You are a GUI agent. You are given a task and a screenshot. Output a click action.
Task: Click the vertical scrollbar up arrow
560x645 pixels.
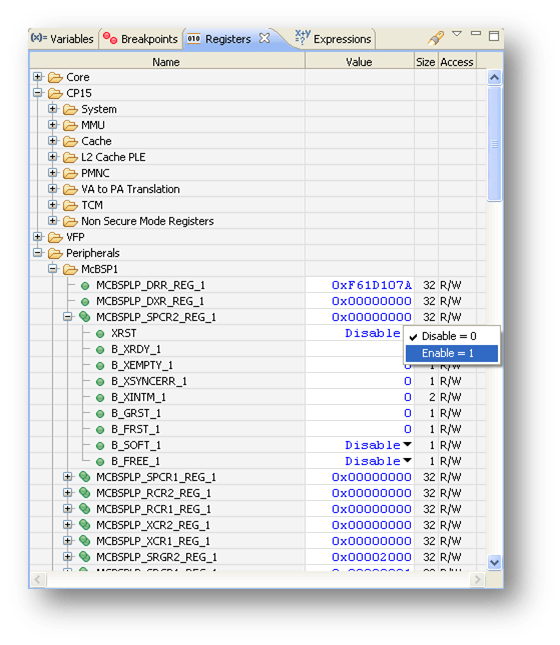pos(494,77)
